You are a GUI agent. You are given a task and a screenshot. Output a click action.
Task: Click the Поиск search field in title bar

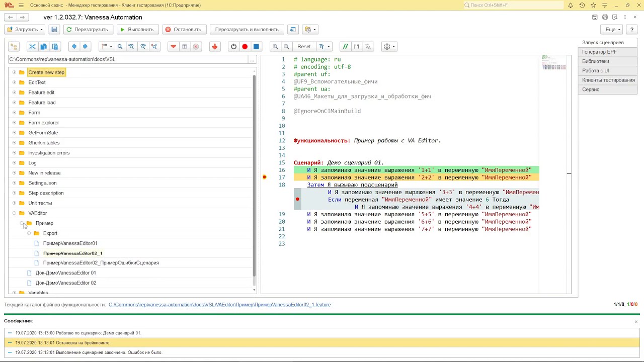coord(513,5)
